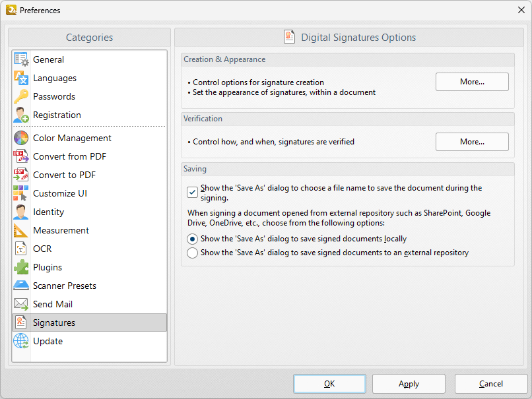The width and height of the screenshot is (532, 399).
Task: Close the Preferences dialog window
Action: [x=521, y=10]
